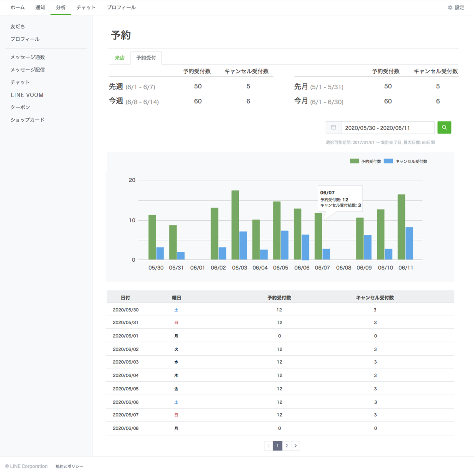
Task: Click the 06/03 green reservation bar
Action: [235, 225]
